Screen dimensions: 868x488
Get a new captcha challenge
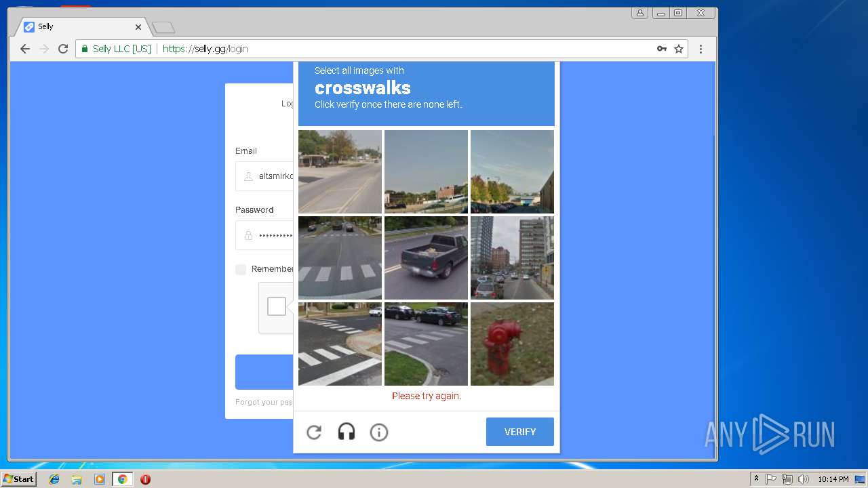point(314,432)
